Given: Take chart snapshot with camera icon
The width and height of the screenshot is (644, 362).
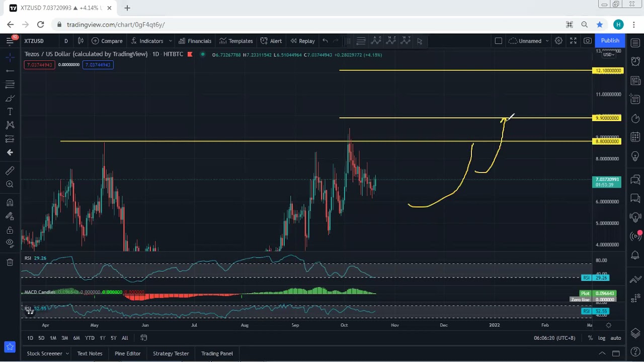Looking at the screenshot, I should (x=588, y=41).
